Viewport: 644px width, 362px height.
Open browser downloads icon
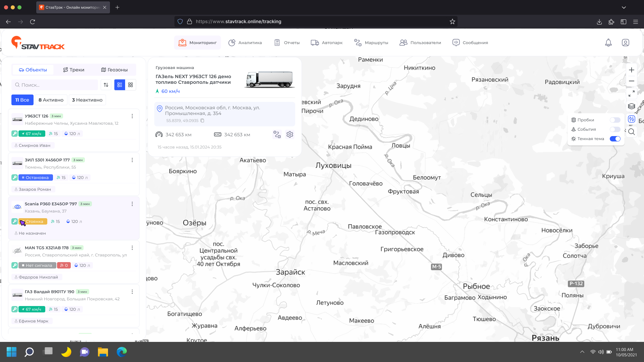[599, 22]
